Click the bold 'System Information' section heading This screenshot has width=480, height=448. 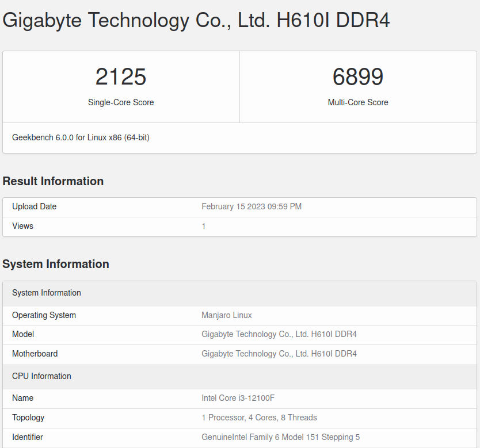click(56, 264)
